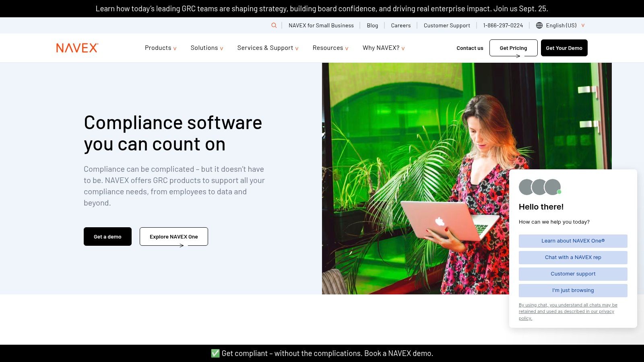Go to the Blog page
This screenshot has height=362, width=644.
tap(372, 25)
